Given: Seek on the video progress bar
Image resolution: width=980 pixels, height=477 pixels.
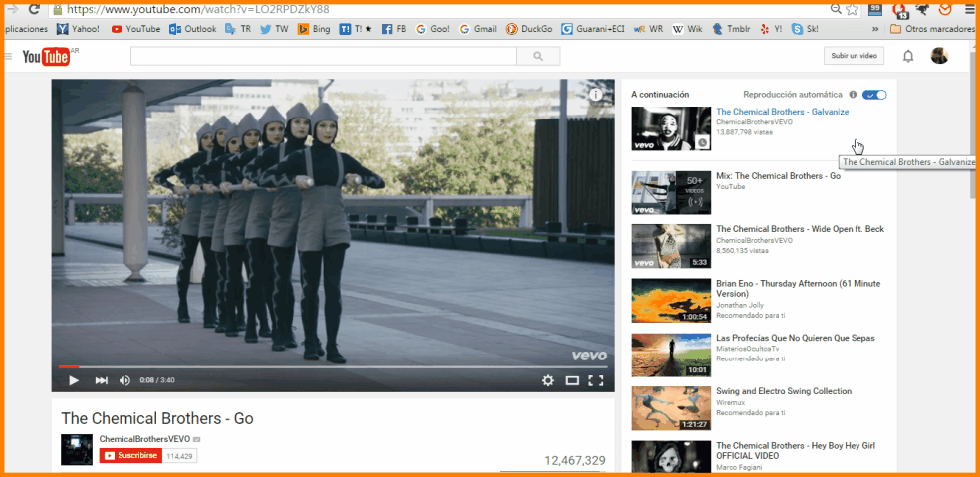Looking at the screenshot, I should tap(333, 367).
